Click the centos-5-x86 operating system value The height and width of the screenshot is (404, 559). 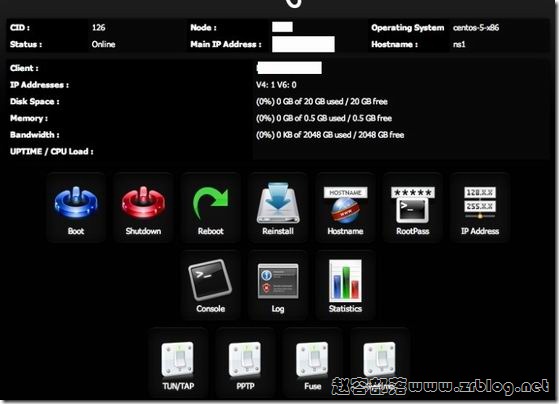[476, 27]
